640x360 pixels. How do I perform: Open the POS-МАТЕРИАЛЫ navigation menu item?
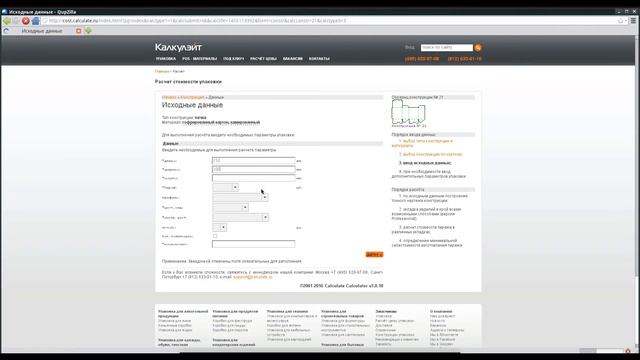pyautogui.click(x=200, y=59)
